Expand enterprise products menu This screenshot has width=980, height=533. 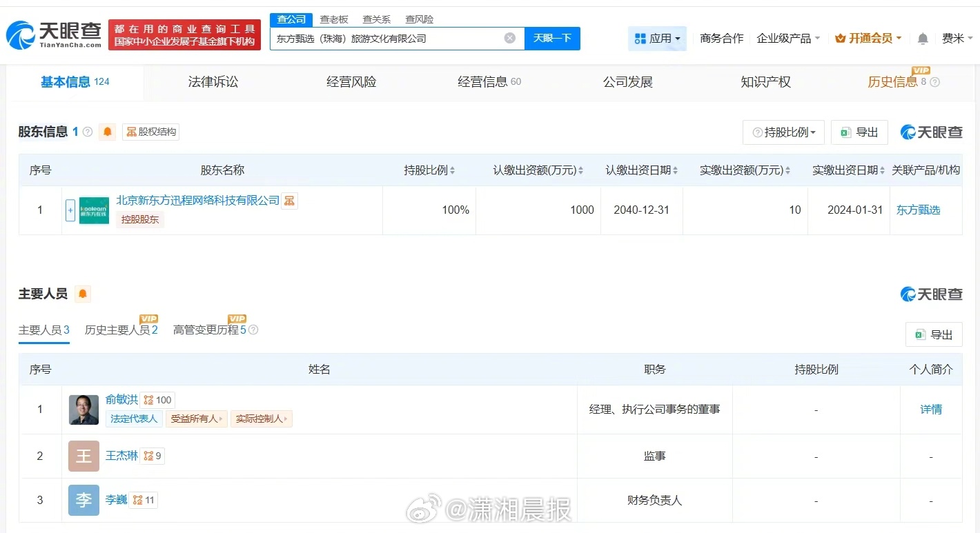788,39
